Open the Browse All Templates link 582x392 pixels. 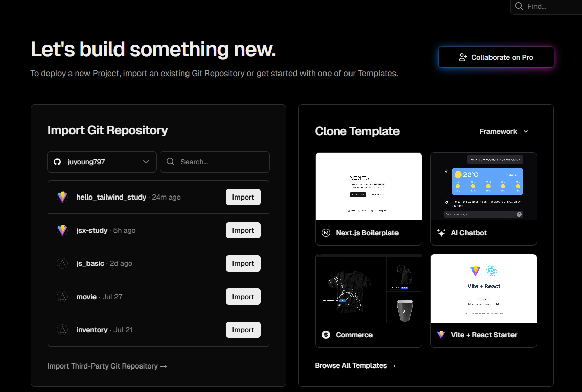click(355, 365)
